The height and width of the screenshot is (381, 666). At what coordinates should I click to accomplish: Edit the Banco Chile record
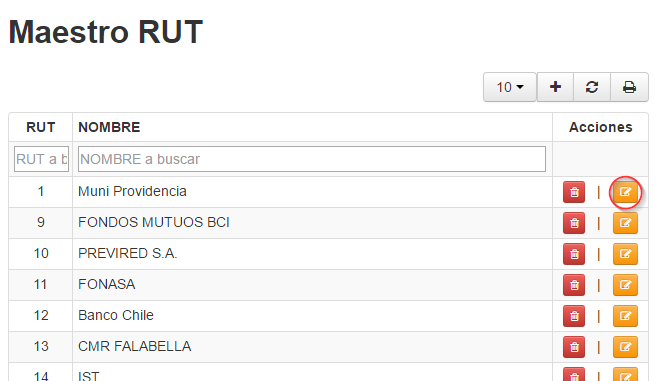point(625,316)
